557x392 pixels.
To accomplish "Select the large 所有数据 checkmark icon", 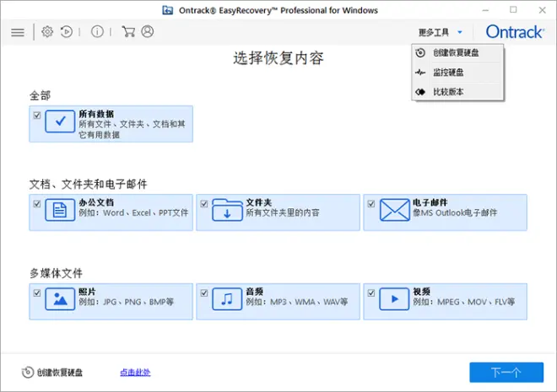I will click(60, 121).
